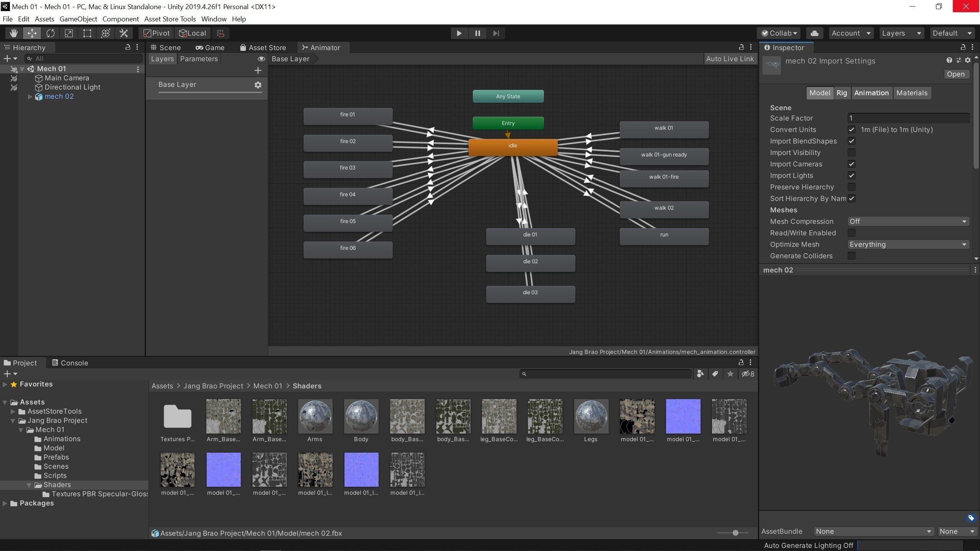Expand mech 02 in Hierarchy

click(30, 97)
